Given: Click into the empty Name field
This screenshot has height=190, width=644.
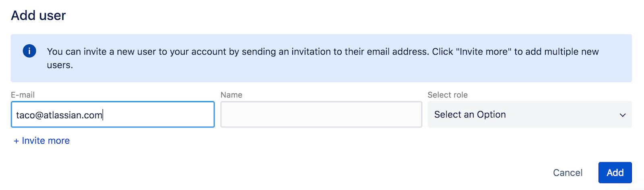Looking at the screenshot, I should pyautogui.click(x=321, y=115).
